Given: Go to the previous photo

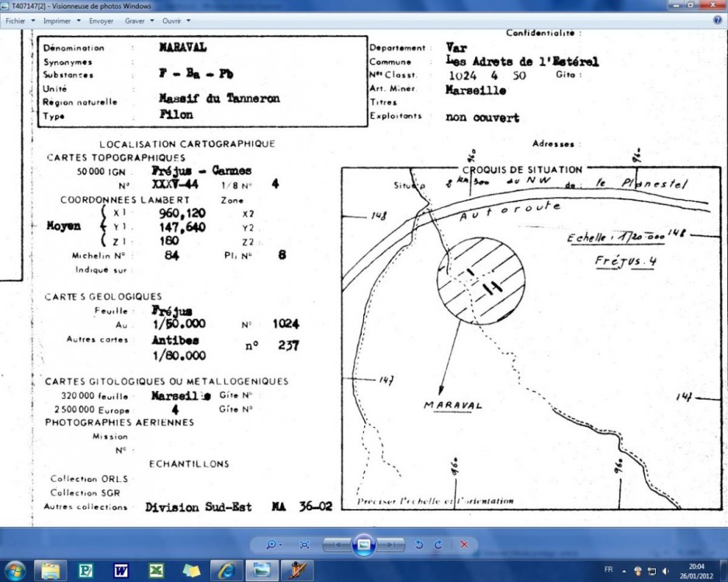Looking at the screenshot, I should pos(338,545).
